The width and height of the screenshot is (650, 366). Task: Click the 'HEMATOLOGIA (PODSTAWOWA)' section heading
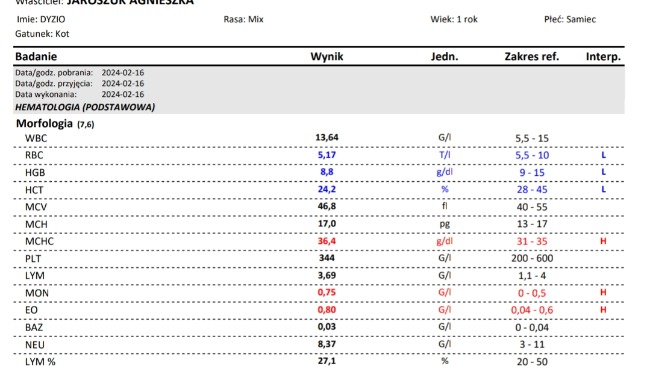[x=85, y=107]
